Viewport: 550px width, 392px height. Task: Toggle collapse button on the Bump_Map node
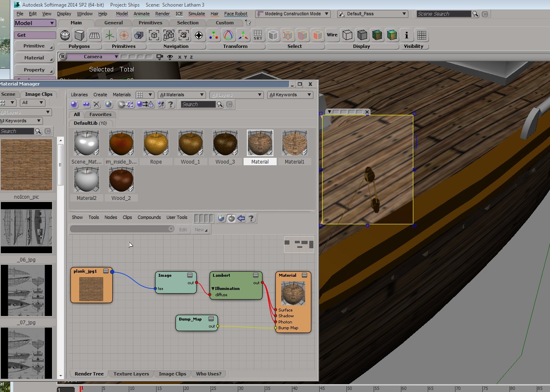tap(211, 319)
